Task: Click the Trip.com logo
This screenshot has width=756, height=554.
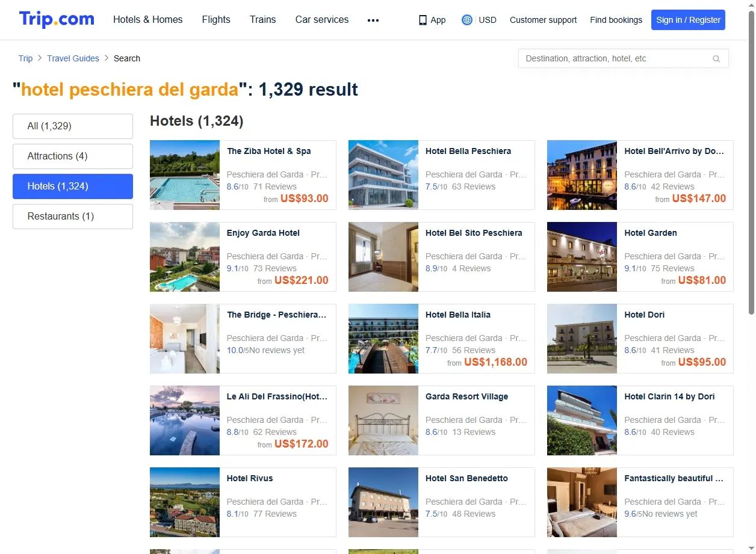Action: (x=57, y=19)
